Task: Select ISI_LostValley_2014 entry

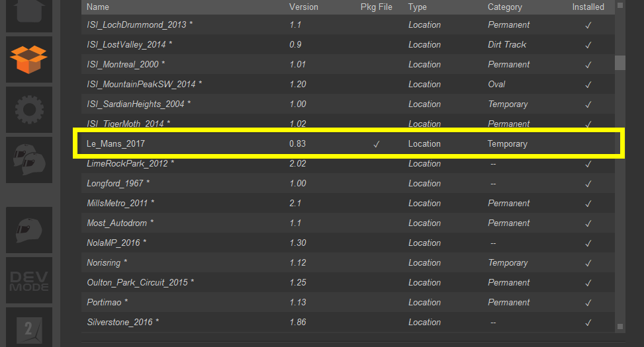Action: coord(348,44)
